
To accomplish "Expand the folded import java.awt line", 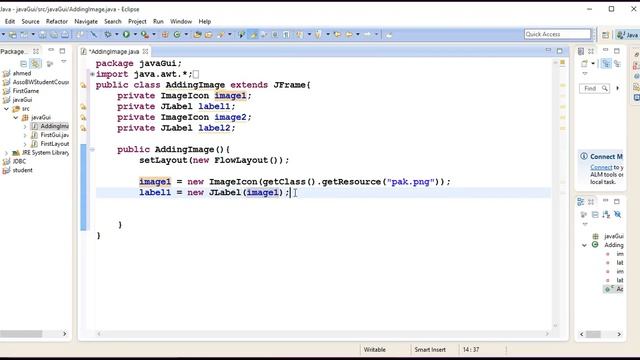I will pos(92,74).
